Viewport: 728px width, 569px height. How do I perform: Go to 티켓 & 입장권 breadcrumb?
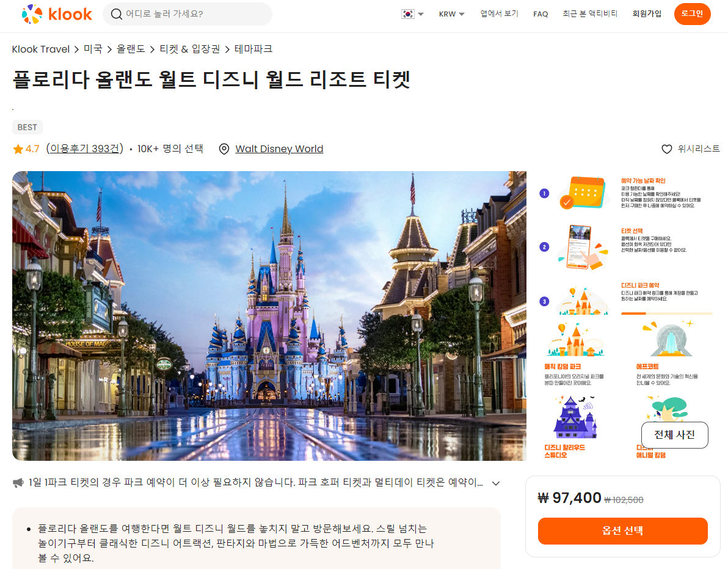(x=189, y=50)
